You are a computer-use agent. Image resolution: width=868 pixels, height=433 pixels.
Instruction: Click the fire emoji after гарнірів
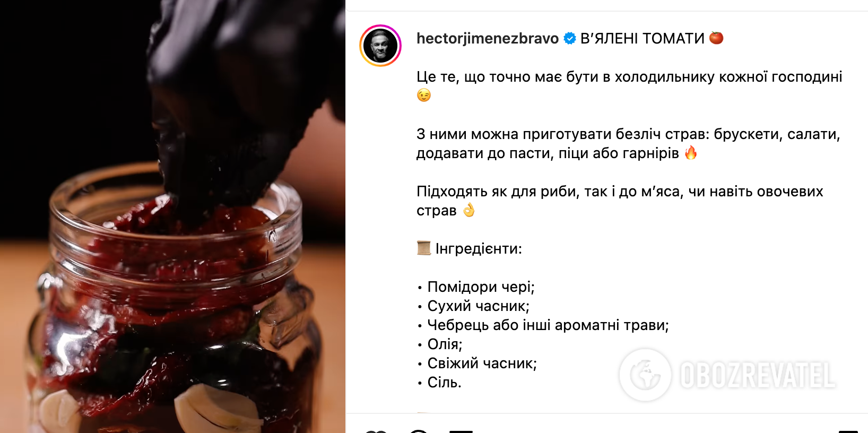coord(691,153)
